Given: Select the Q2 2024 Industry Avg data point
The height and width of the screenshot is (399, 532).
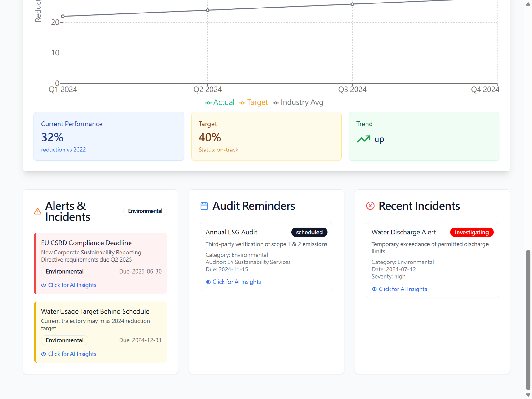Looking at the screenshot, I should point(207,10).
